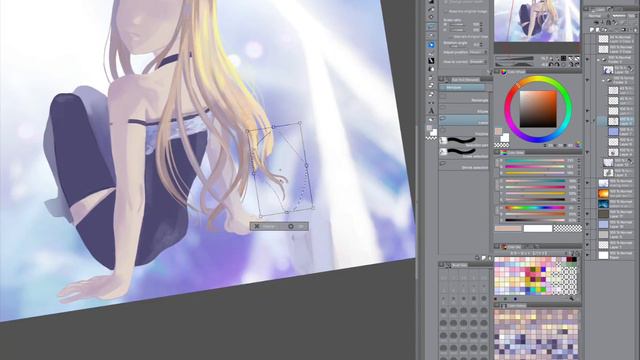Click the Color Slider panel icon
Viewport: 640px width, 360px height.
pyautogui.click(x=504, y=152)
